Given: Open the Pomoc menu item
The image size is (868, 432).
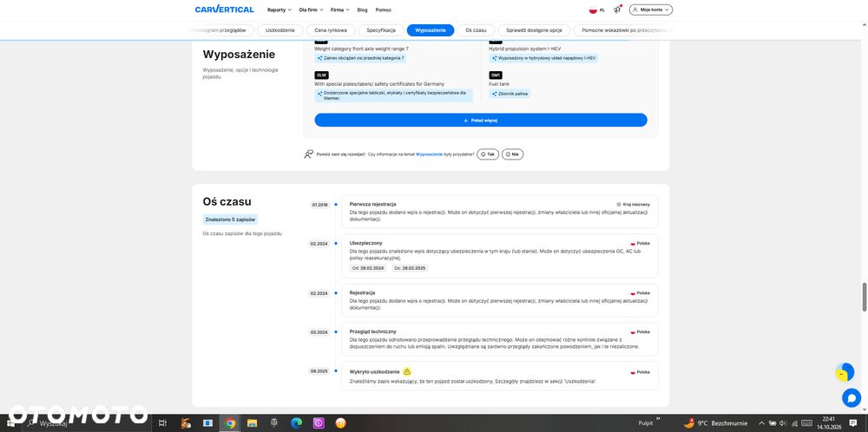Looking at the screenshot, I should pyautogui.click(x=383, y=10).
